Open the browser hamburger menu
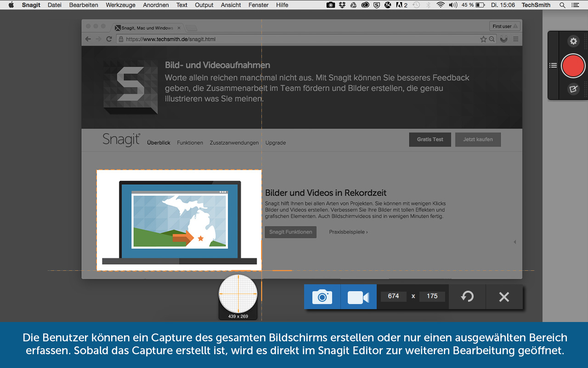This screenshot has height=368, width=588. 515,39
